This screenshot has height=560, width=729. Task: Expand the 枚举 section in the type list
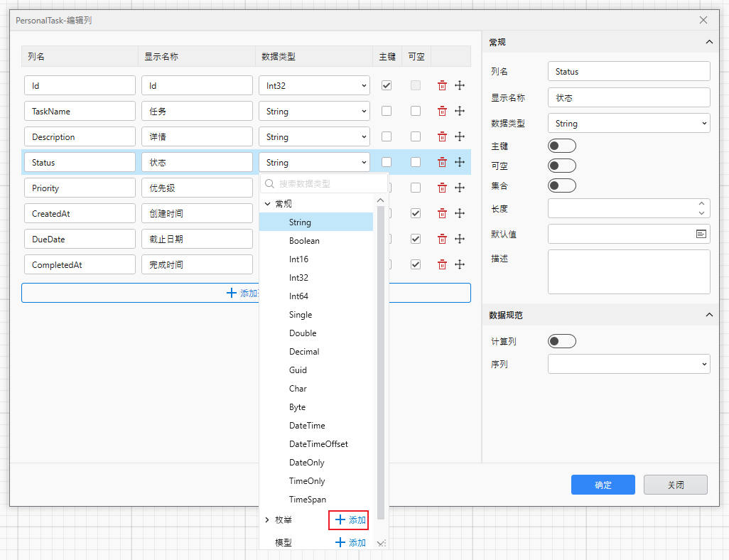tap(268, 519)
